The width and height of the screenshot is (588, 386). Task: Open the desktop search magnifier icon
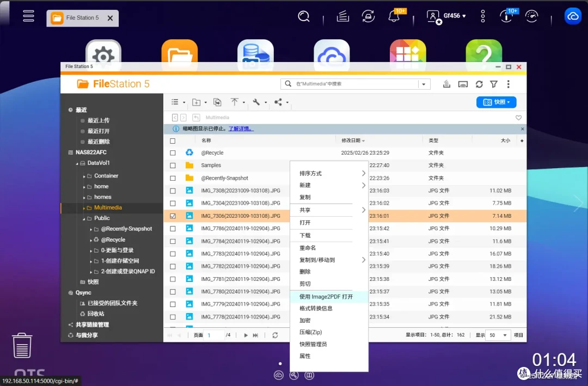pos(303,16)
